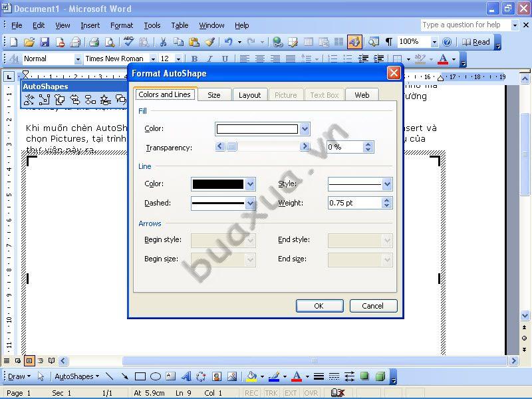Select the Rectangle tool on the Drawing toolbar
Image resolution: width=532 pixels, height=399 pixels.
click(140, 376)
